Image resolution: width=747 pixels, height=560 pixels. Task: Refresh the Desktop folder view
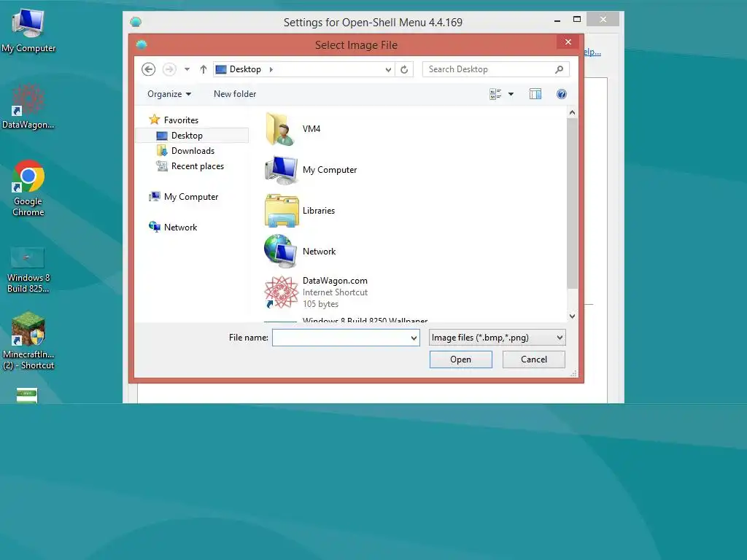404,69
